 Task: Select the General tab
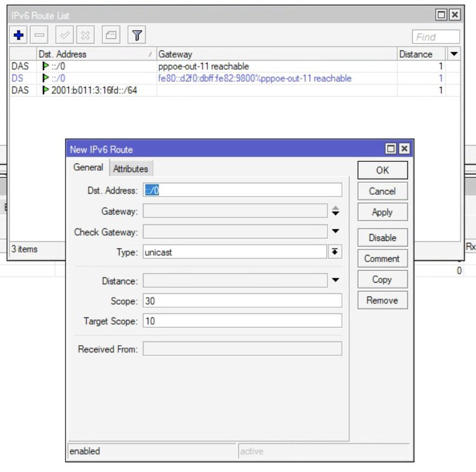point(88,168)
